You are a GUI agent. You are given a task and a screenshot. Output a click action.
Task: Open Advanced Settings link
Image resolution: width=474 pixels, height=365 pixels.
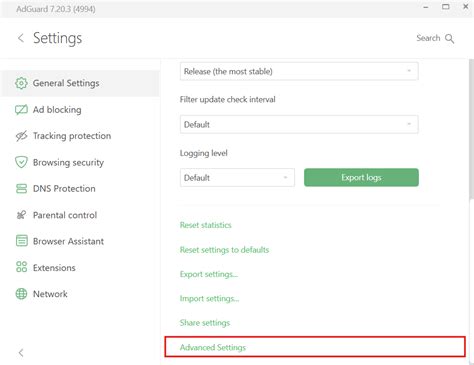[x=213, y=347]
